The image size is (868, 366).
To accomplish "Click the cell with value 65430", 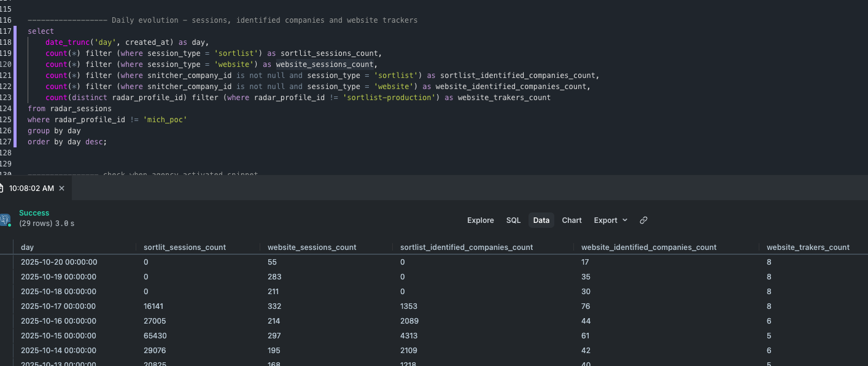I will click(155, 336).
